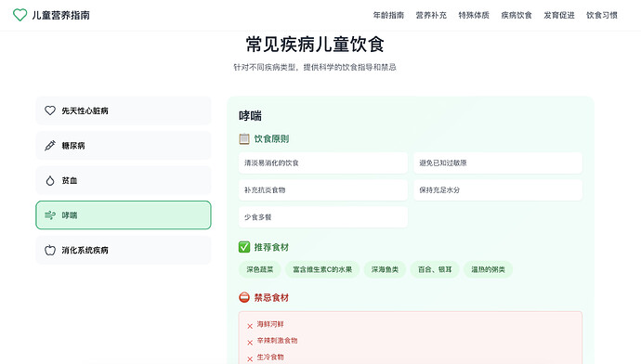This screenshot has width=641, height=364.
Task: Click the wind icon beside 哮喘
Action: (x=50, y=215)
